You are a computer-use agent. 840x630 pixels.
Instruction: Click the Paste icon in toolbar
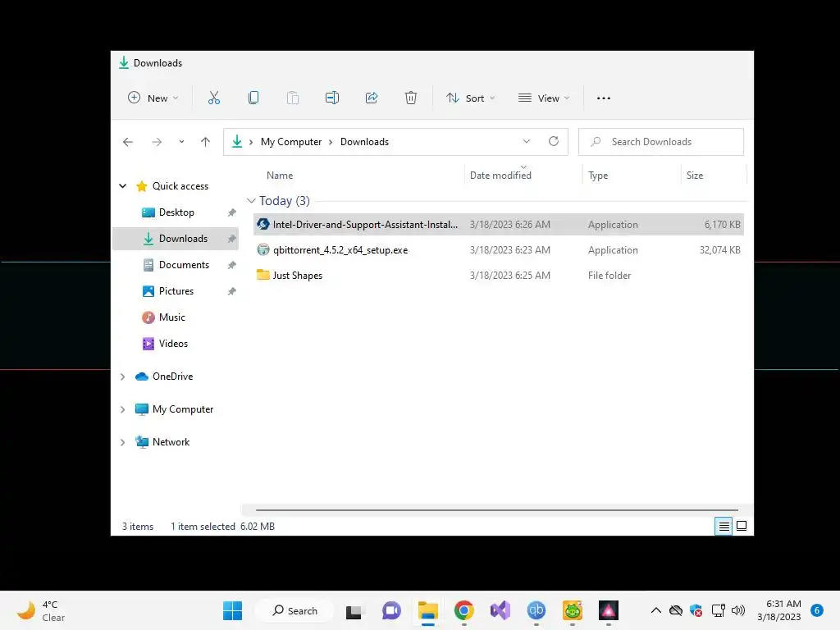(x=293, y=98)
